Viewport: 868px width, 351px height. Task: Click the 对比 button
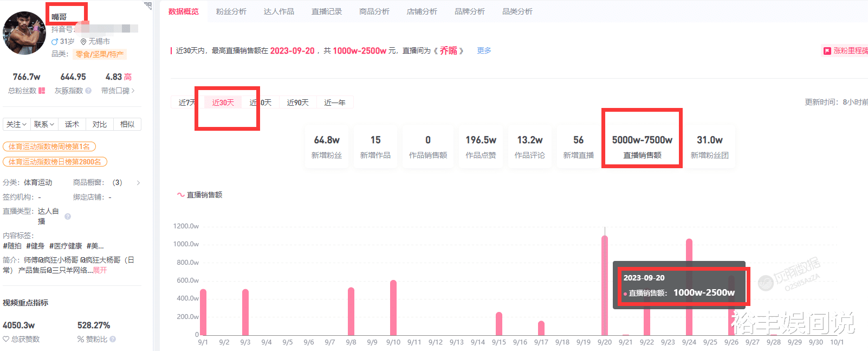100,124
